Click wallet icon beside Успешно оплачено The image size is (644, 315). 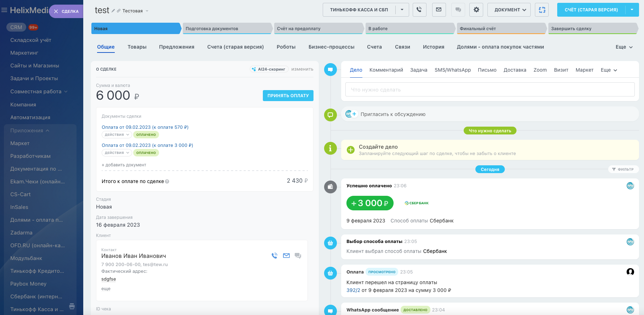pyautogui.click(x=330, y=187)
